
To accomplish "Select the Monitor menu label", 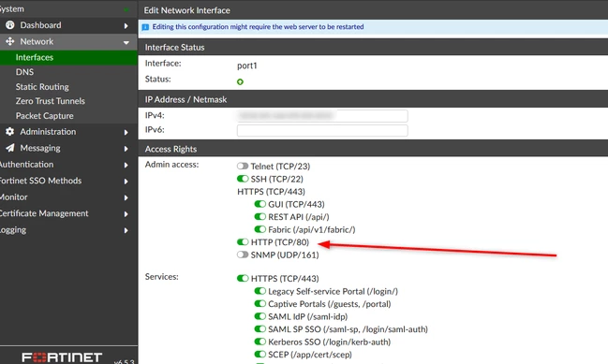I will pyautogui.click(x=13, y=197).
